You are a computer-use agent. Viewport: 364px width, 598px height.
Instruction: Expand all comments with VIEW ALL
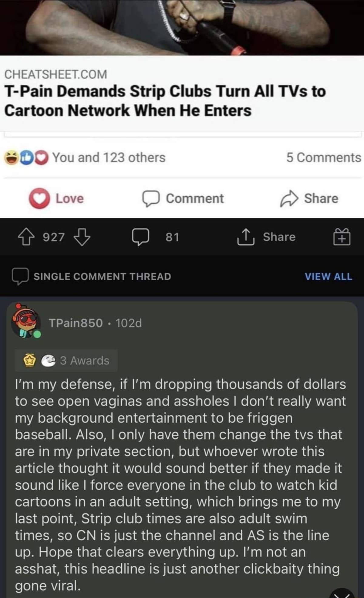click(328, 277)
